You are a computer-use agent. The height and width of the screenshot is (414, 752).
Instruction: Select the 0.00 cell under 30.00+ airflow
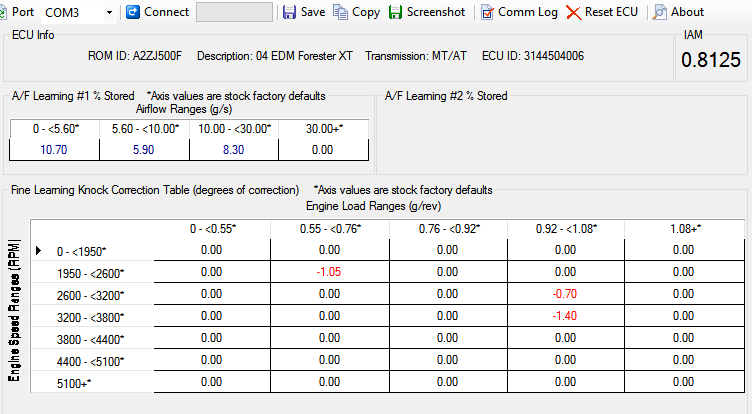tap(323, 150)
